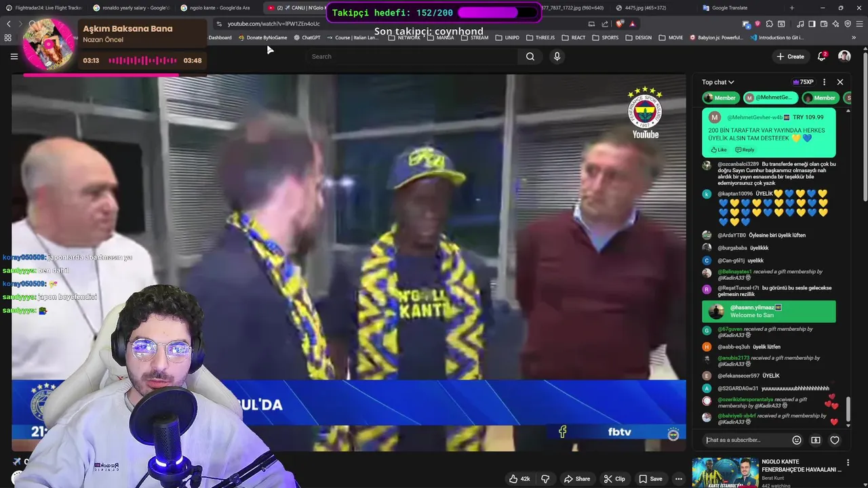Viewport: 868px width, 488px height.
Task: Like MehmetGevher's Super Chat message
Action: point(719,150)
